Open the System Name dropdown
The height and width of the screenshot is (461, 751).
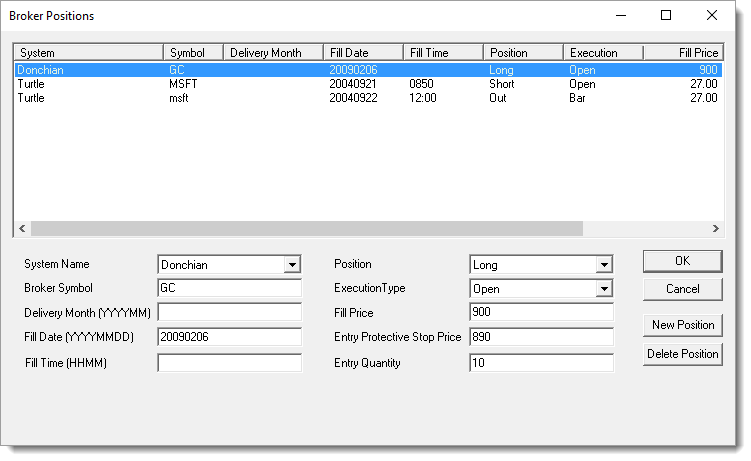click(x=291, y=265)
